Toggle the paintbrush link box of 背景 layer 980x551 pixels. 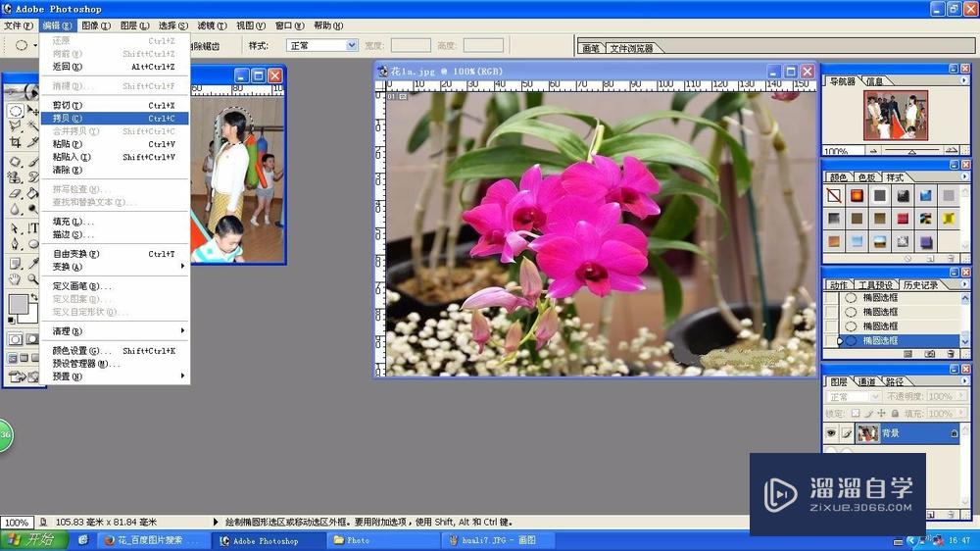click(x=847, y=432)
